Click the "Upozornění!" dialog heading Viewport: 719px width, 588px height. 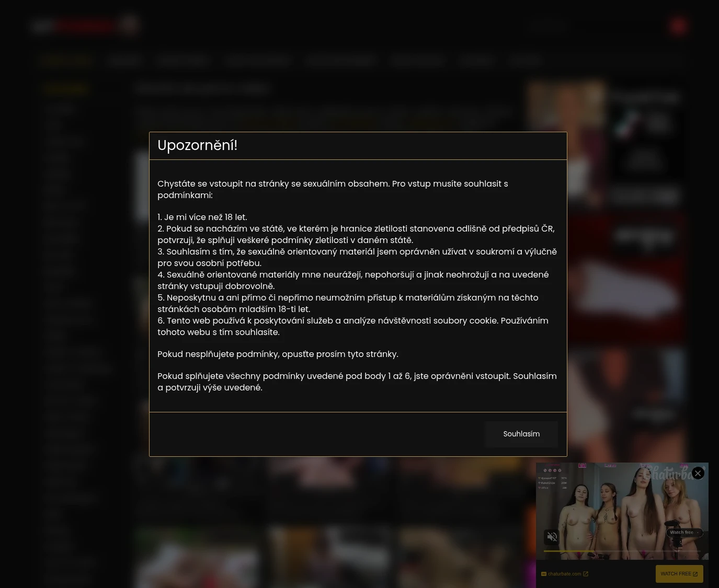point(197,145)
